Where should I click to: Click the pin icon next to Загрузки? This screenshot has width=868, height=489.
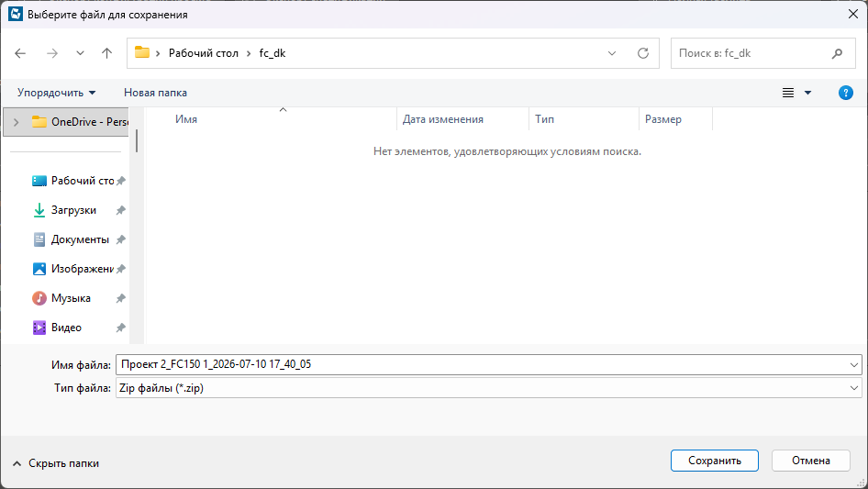click(121, 210)
